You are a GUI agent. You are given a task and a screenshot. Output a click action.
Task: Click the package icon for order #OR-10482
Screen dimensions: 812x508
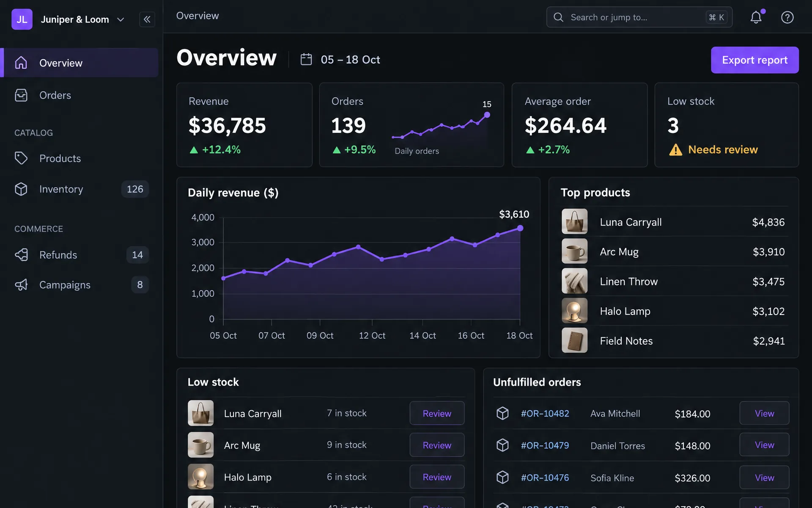pos(502,413)
